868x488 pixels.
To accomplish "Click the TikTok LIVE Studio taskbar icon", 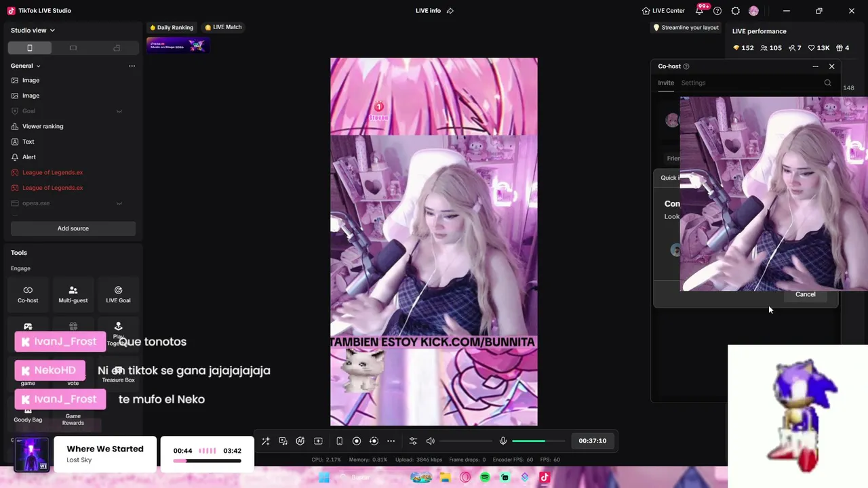I will (x=544, y=477).
